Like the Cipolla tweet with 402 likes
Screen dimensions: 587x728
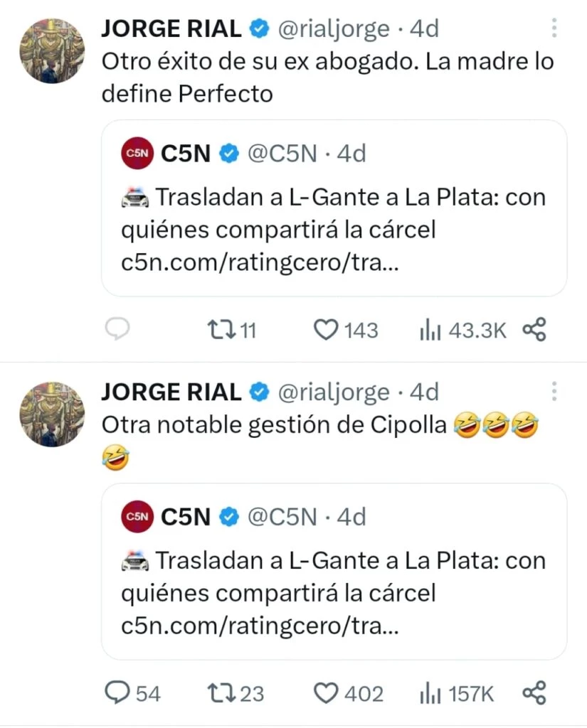[x=326, y=693]
